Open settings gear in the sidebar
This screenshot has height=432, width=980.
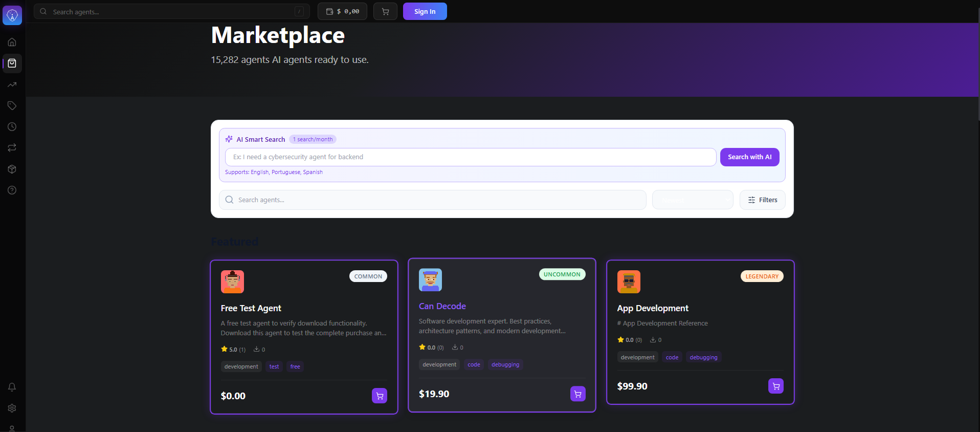[12, 408]
